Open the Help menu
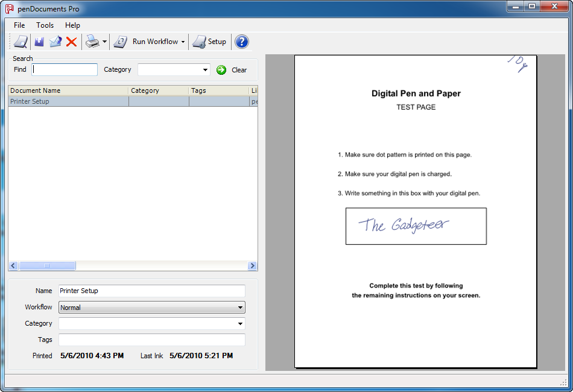 click(72, 25)
